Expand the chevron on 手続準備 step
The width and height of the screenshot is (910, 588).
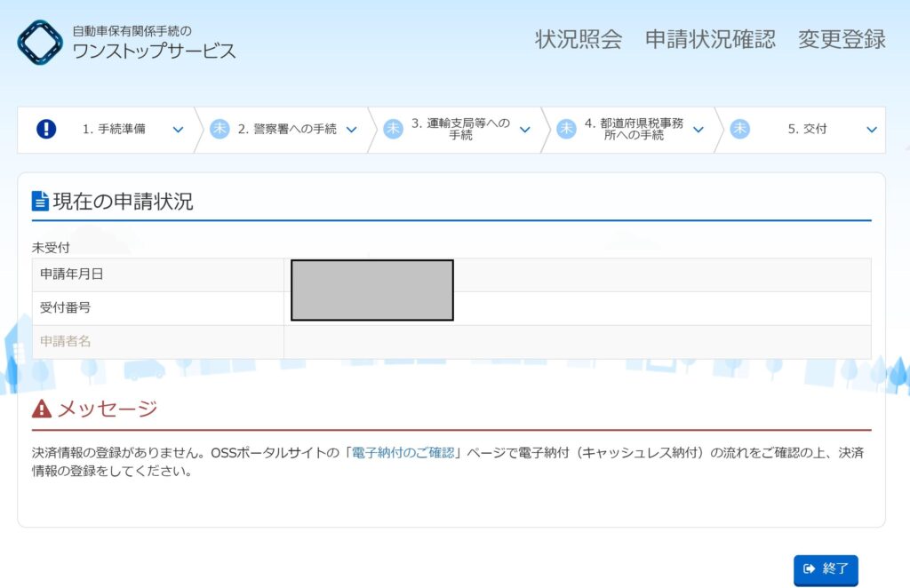click(179, 130)
